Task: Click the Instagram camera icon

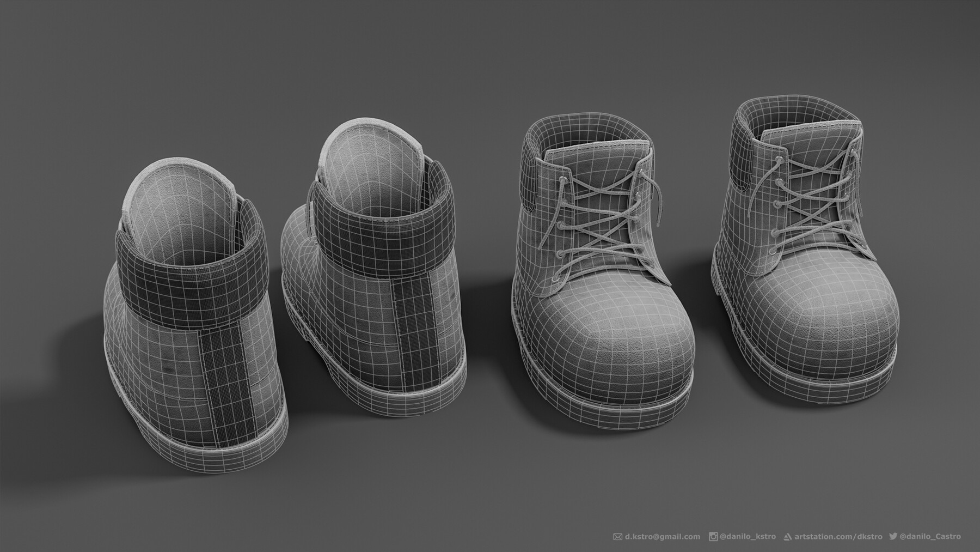Action: [x=713, y=536]
